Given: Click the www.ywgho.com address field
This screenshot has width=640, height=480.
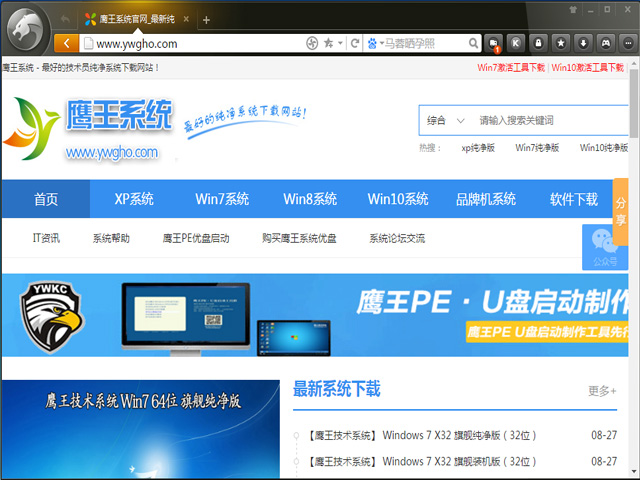Looking at the screenshot, I should coord(192,44).
